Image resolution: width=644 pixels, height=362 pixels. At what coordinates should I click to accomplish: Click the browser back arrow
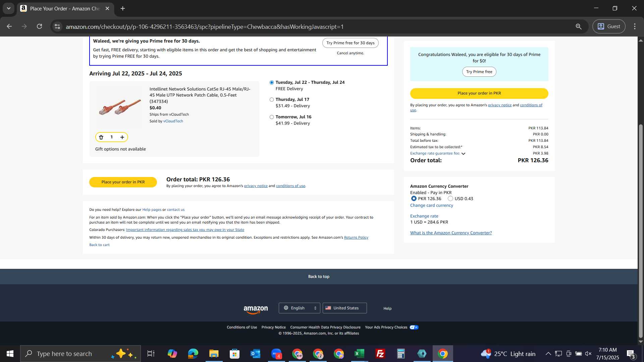point(9,26)
